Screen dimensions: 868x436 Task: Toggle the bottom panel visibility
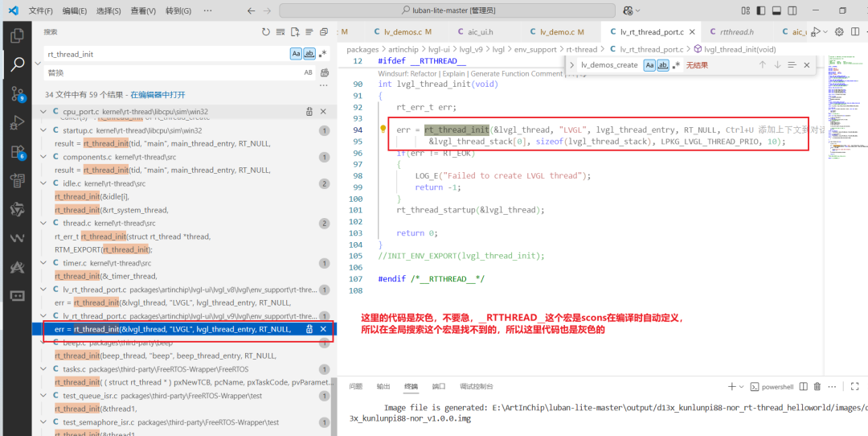point(776,10)
